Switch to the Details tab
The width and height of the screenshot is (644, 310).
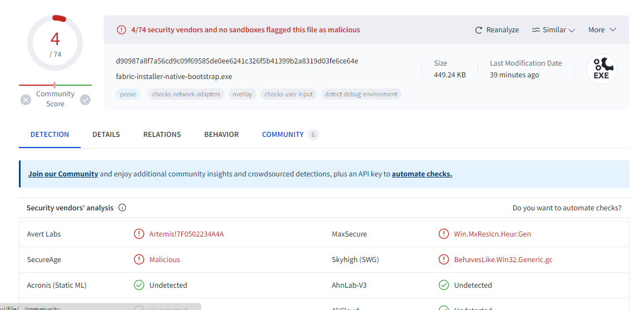(x=106, y=134)
